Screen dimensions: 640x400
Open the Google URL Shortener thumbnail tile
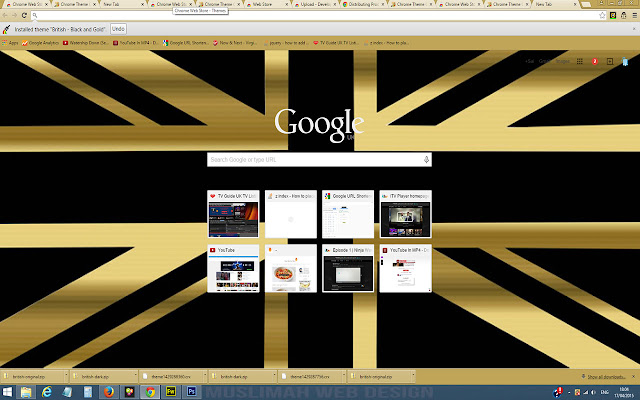[x=348, y=214]
